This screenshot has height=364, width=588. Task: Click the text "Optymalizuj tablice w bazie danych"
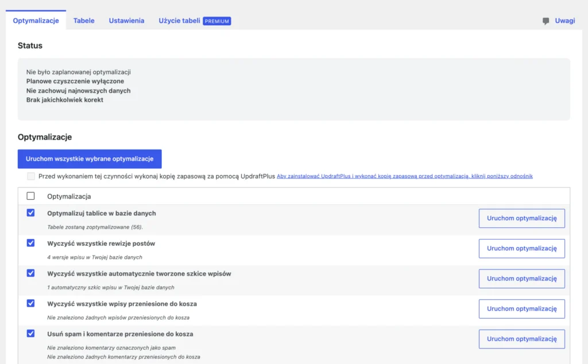pos(101,214)
